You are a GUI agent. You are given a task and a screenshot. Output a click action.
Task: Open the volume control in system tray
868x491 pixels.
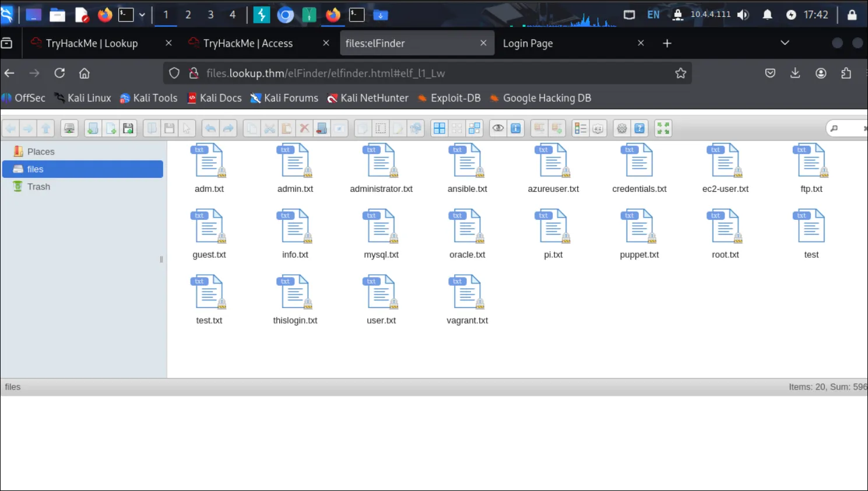(743, 15)
